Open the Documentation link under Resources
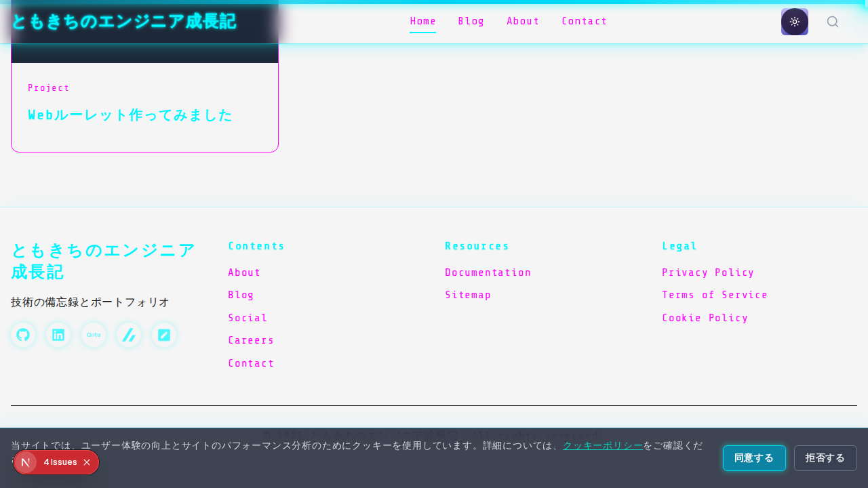This screenshot has width=868, height=488. 488,272
